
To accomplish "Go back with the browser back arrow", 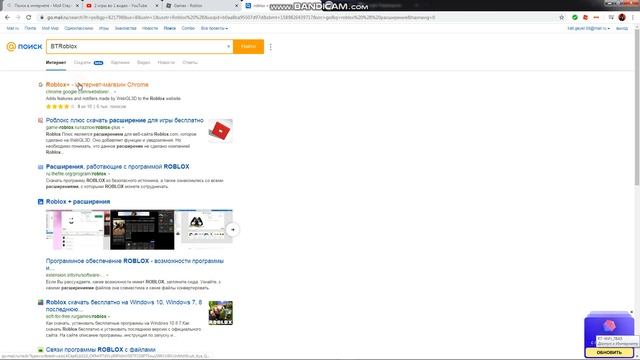I will 7,18.
